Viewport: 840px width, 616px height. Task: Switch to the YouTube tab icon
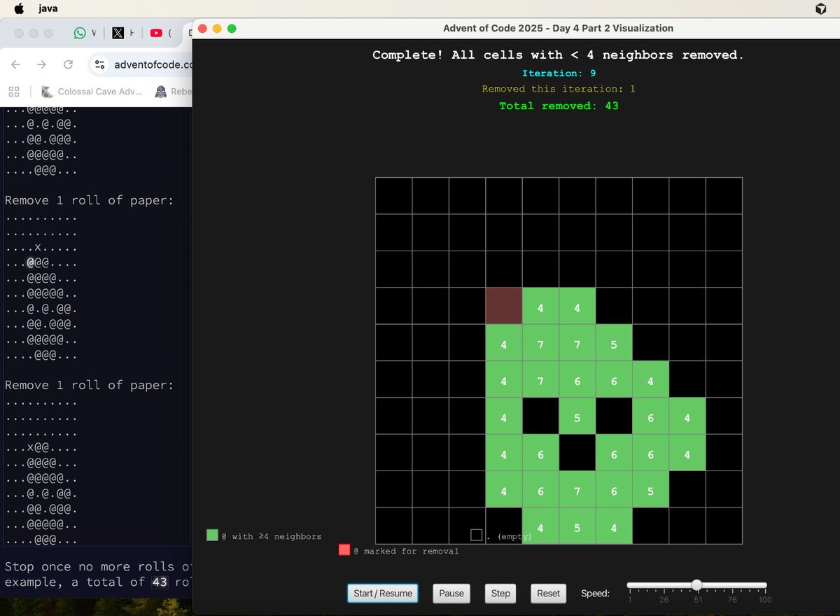155,31
